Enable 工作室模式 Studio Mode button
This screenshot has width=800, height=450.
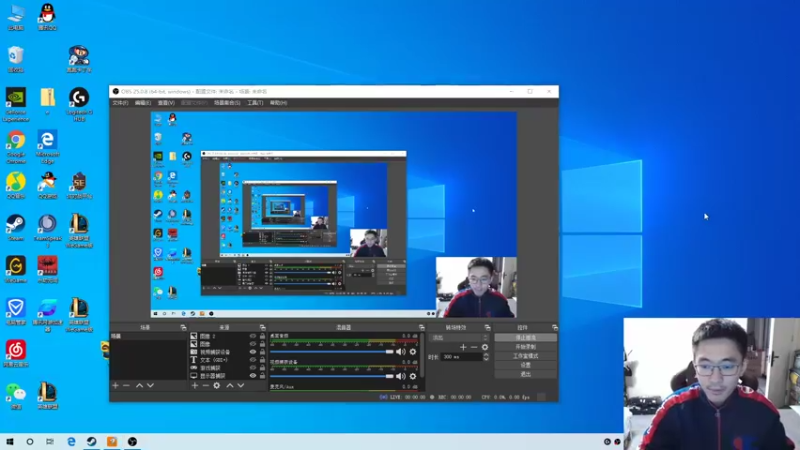(x=526, y=356)
